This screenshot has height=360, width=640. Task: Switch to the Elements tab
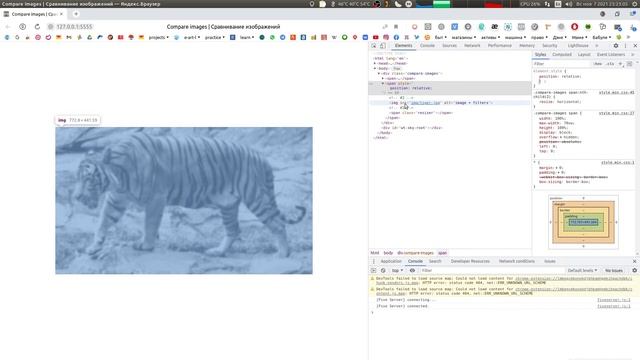[x=403, y=46]
